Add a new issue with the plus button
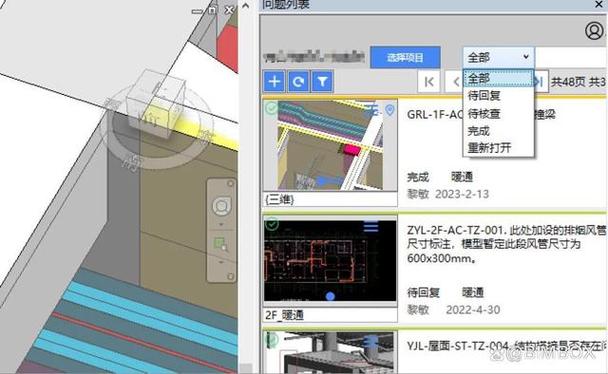608x374 pixels. click(x=275, y=81)
